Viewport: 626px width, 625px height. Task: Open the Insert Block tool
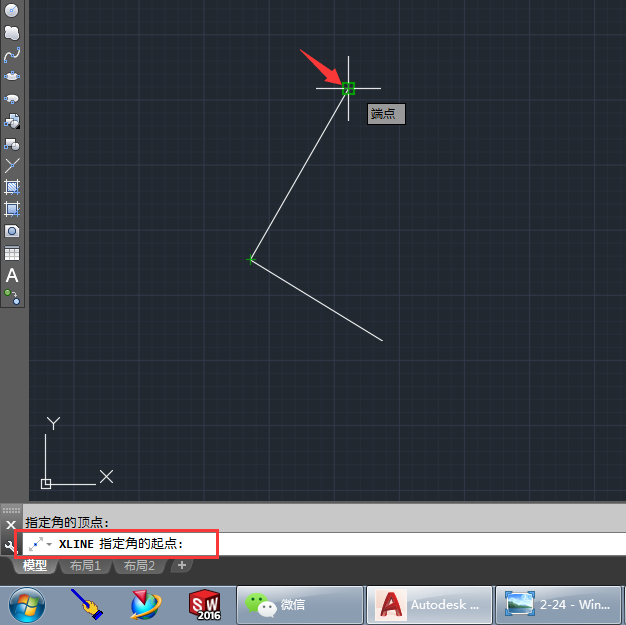[12, 121]
